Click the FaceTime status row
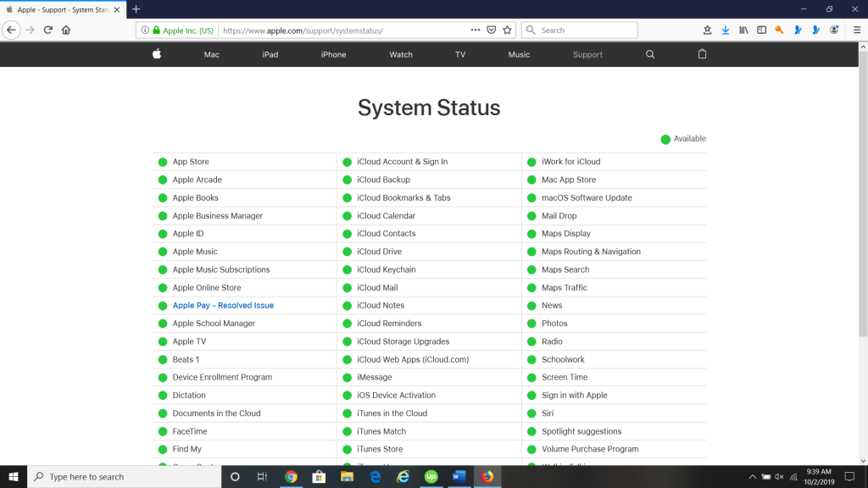This screenshot has height=488, width=868. tap(244, 431)
